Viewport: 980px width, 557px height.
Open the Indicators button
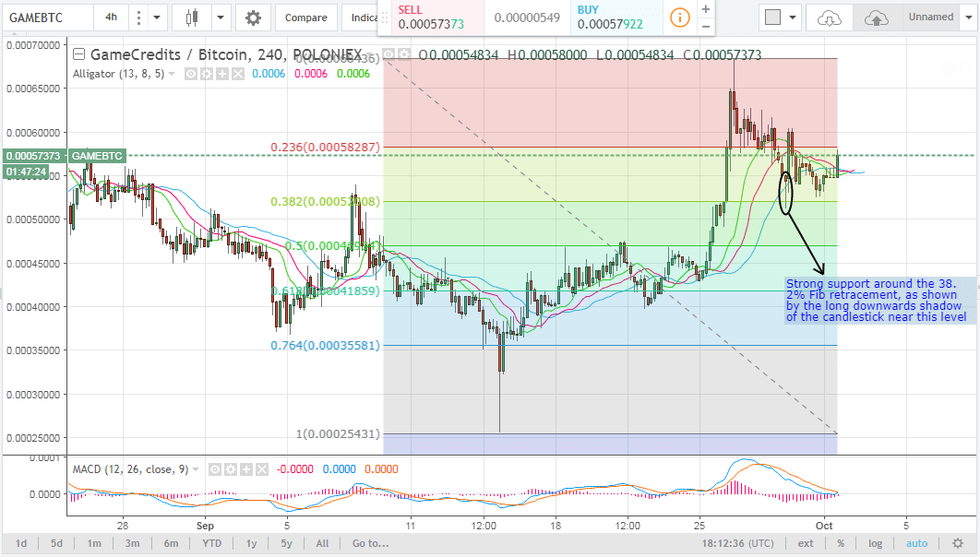click(363, 18)
